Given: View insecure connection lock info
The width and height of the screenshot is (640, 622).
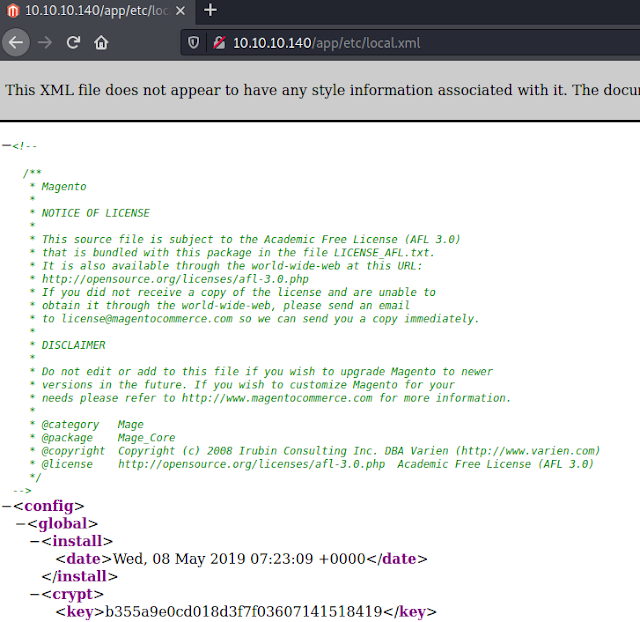Looking at the screenshot, I should coord(219,42).
